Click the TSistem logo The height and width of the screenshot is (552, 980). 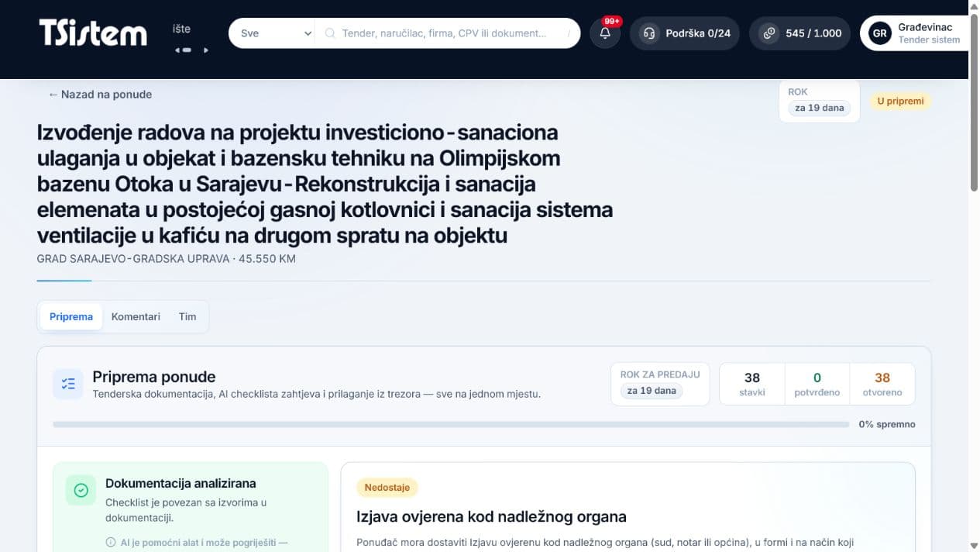[x=93, y=33]
